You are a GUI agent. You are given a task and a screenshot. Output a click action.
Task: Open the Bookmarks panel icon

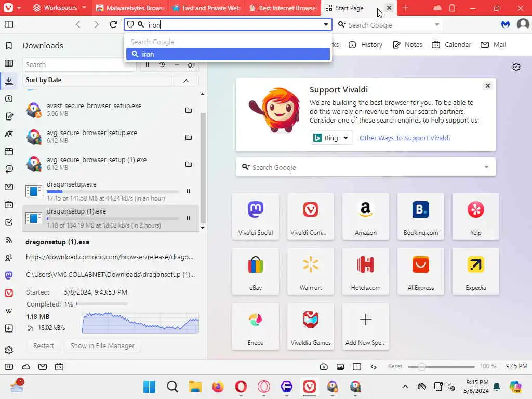click(x=9, y=46)
